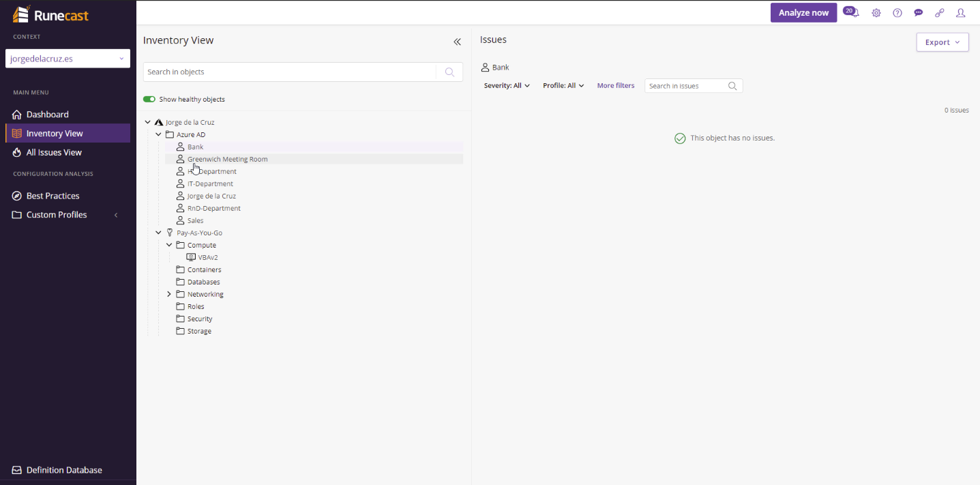Click the folder icon of Containers
Screen dimensions: 980x485
coord(181,269)
